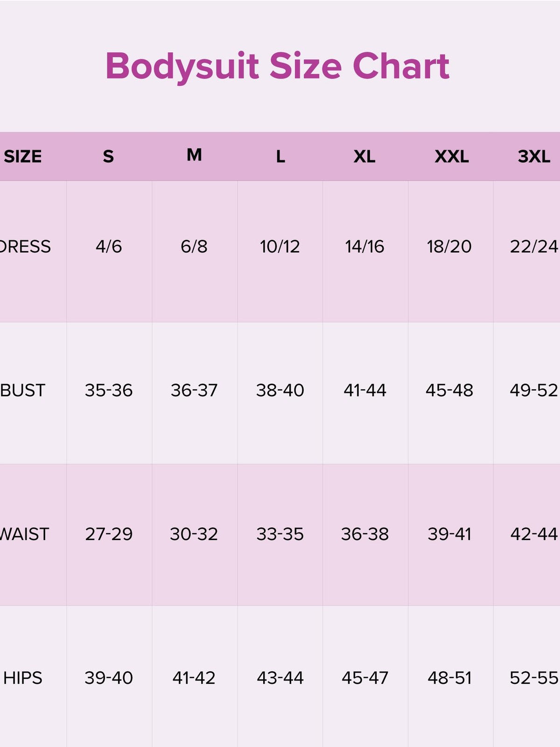Click the Bodysuit Size Chart title
The width and height of the screenshot is (560, 747).
(x=277, y=66)
